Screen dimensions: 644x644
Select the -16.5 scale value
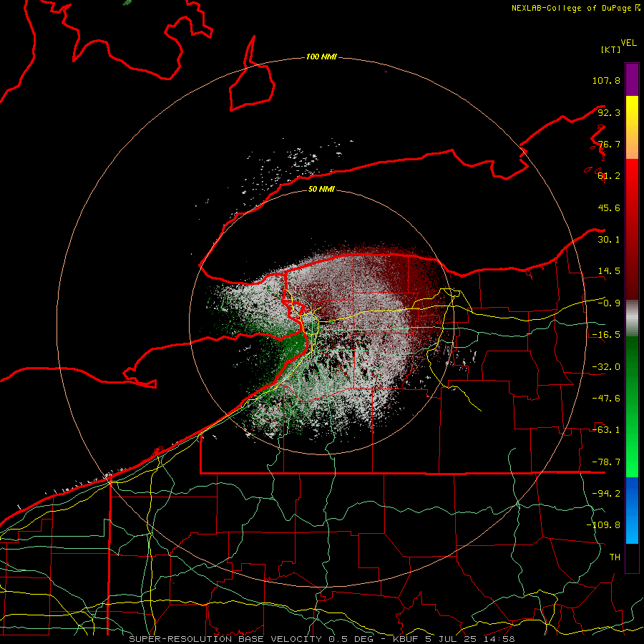coord(606,335)
